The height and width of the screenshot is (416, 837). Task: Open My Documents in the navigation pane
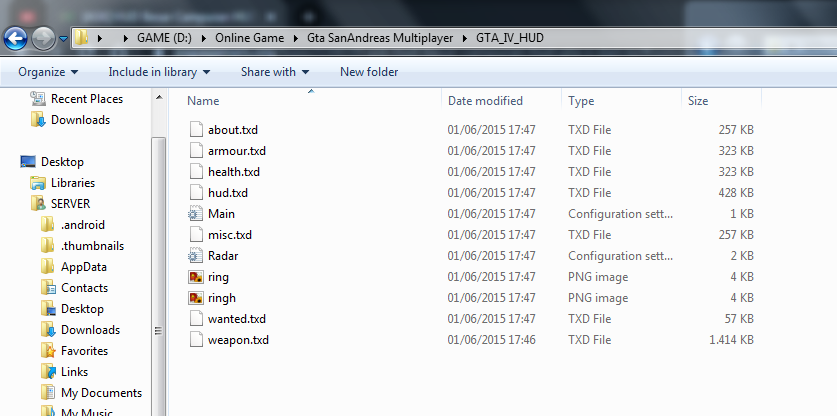(x=101, y=393)
